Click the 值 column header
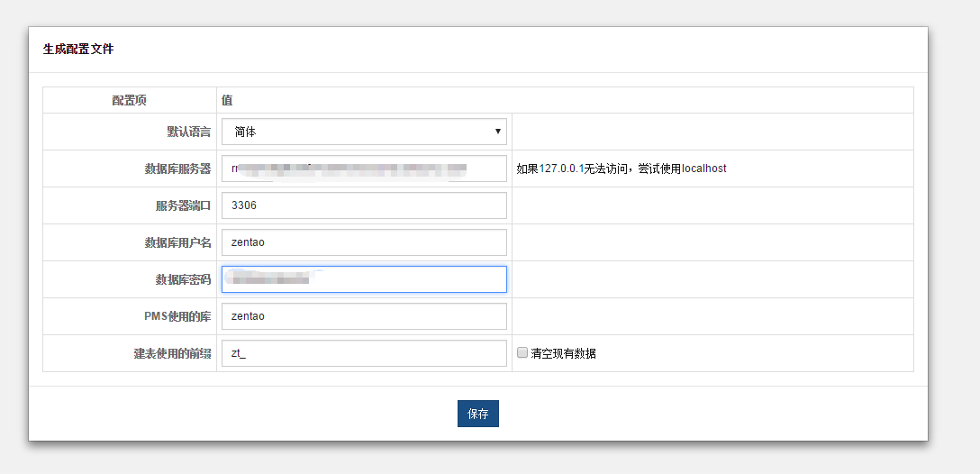This screenshot has height=474, width=980. pos(227,100)
